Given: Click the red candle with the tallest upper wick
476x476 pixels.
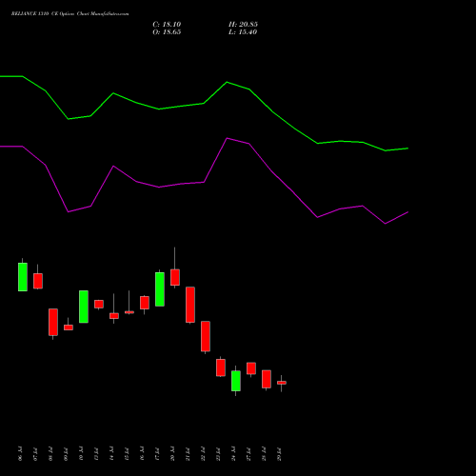Looking at the screenshot, I should [x=175, y=277].
